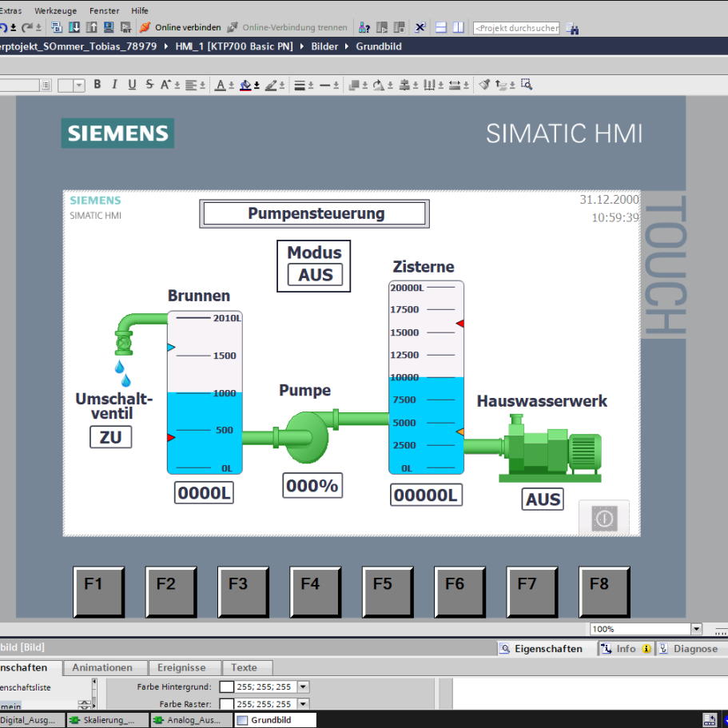Click the Projekt durchsuchen search field
Image resolution: width=728 pixels, height=728 pixels.
[515, 28]
